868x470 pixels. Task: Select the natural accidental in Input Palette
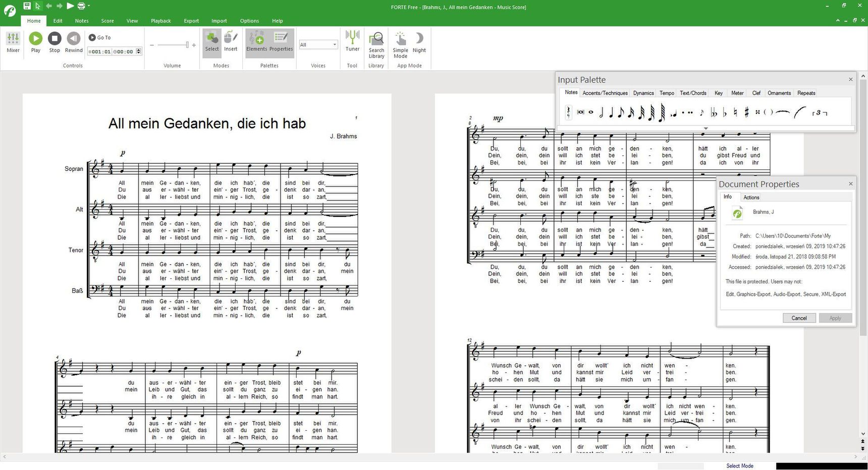(x=735, y=112)
